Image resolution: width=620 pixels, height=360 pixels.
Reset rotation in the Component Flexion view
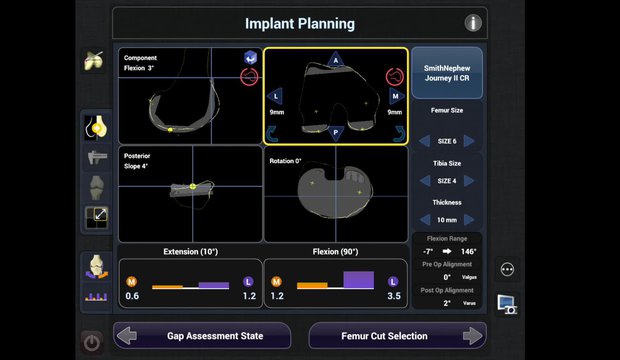point(249,76)
